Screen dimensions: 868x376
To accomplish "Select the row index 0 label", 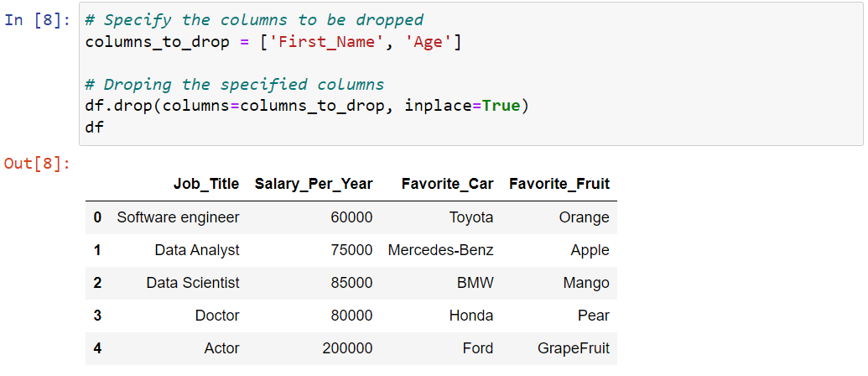I will point(97,217).
